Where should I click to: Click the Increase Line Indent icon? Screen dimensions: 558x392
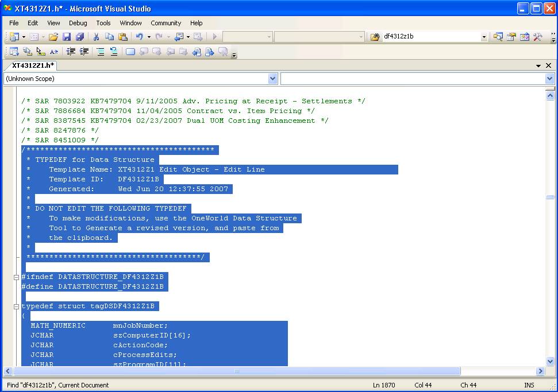pyautogui.click(x=84, y=52)
